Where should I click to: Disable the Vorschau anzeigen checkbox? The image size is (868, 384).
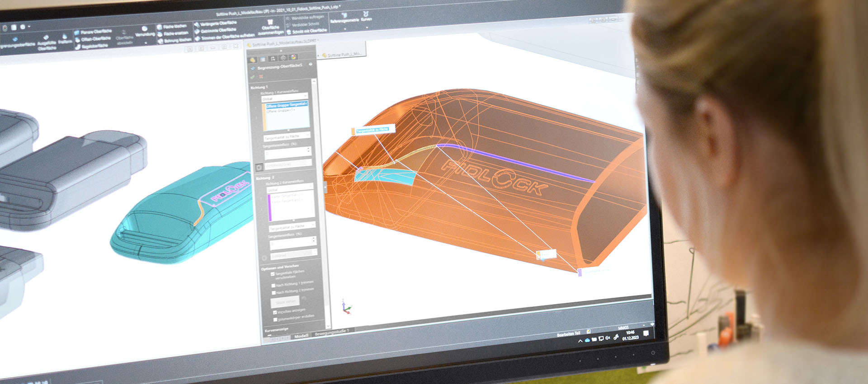pyautogui.click(x=275, y=312)
